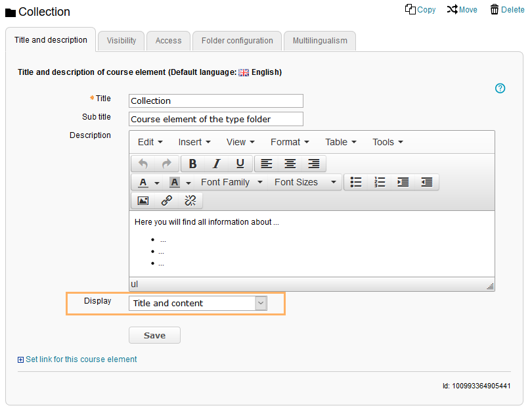Screen dimensions: 532x414
Task: Insert a bullet list
Action: [356, 182]
